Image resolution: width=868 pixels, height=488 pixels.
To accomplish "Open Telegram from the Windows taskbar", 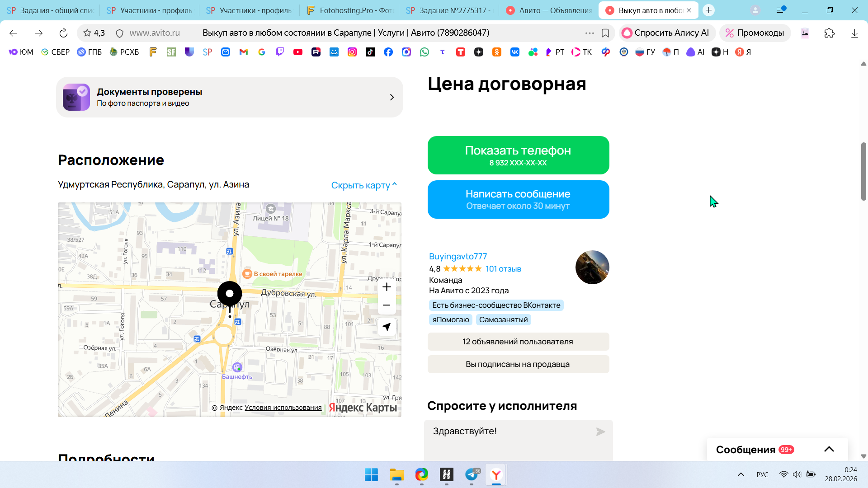I will (x=472, y=474).
